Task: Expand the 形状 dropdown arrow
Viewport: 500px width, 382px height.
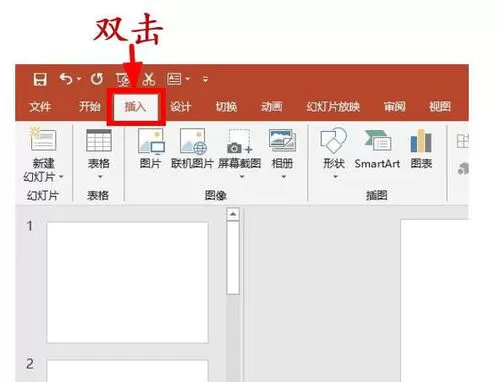Action: 335,177
